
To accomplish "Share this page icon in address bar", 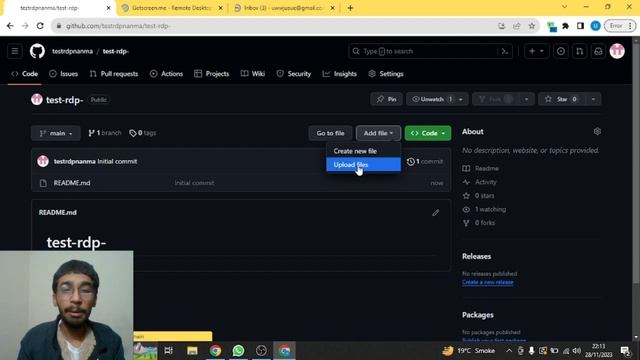I will coord(516,26).
